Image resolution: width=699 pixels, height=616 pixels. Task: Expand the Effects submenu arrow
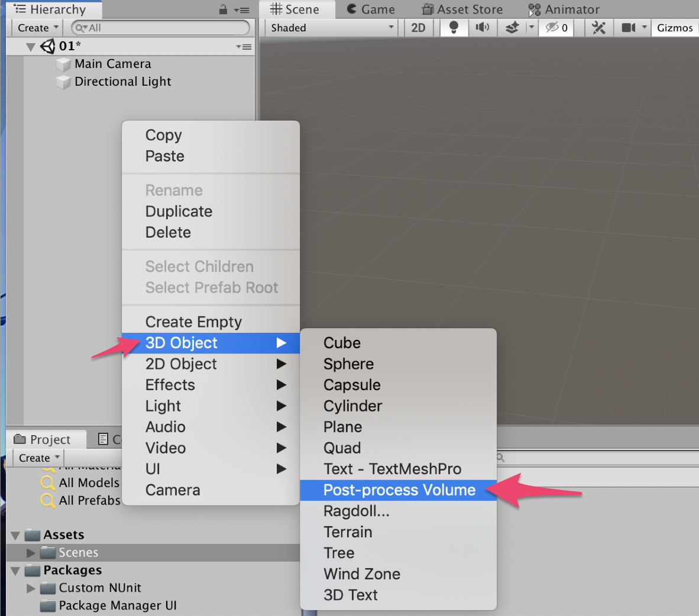(x=281, y=385)
